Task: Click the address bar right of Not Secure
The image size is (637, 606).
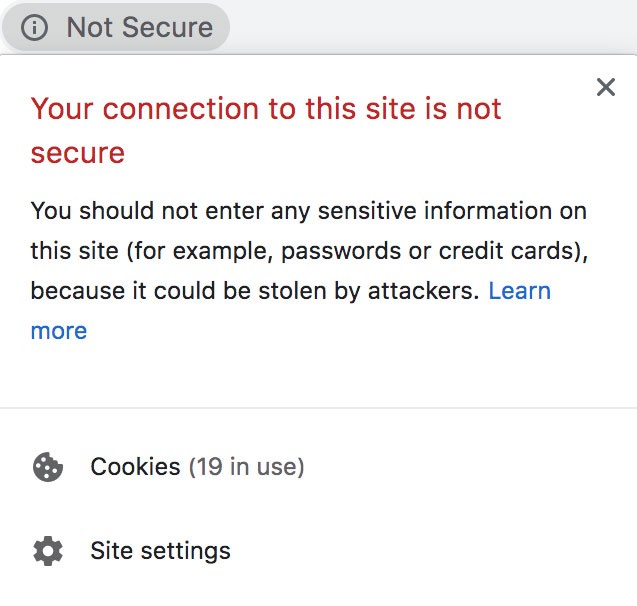Action: point(433,27)
